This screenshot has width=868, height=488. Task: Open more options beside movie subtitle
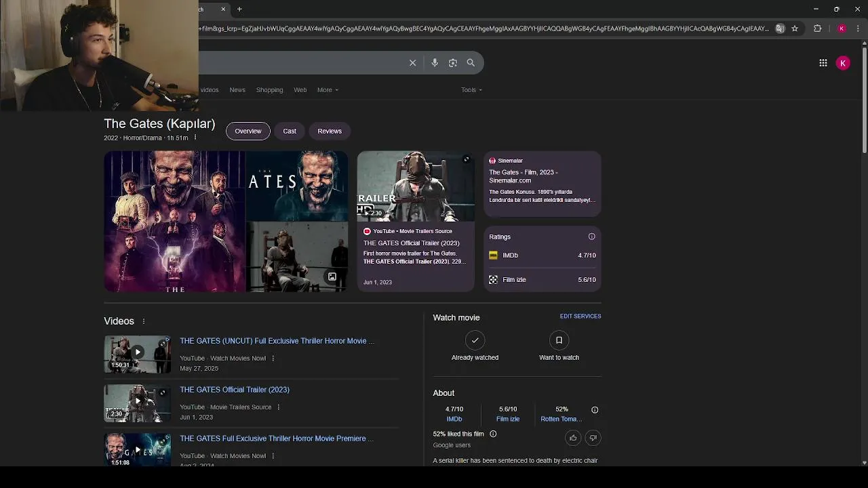(x=195, y=138)
